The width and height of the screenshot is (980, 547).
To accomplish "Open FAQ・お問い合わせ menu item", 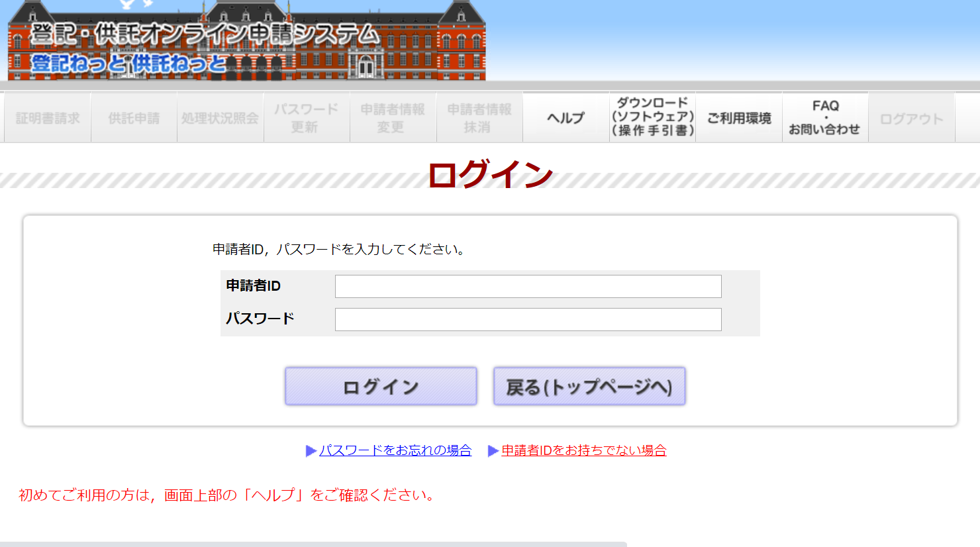I will (x=825, y=117).
